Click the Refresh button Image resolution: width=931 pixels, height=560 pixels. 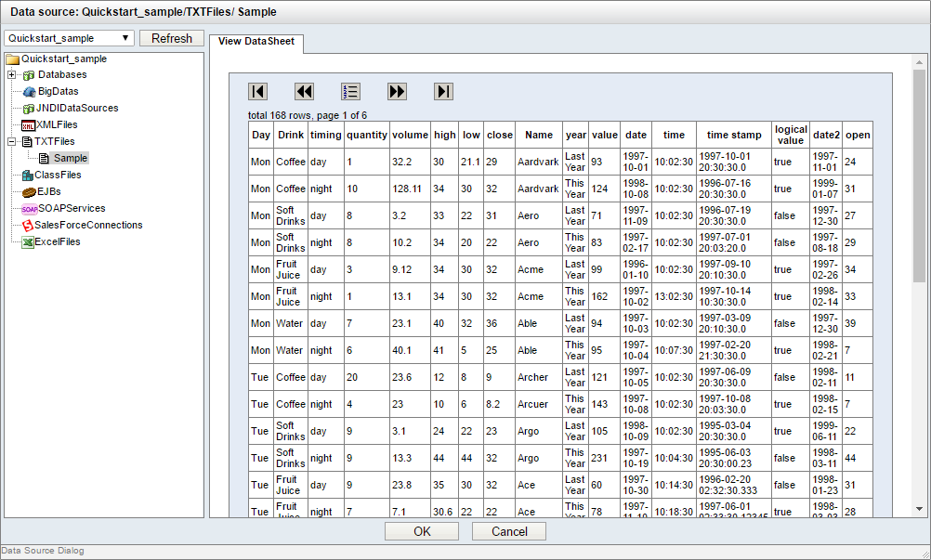[172, 38]
